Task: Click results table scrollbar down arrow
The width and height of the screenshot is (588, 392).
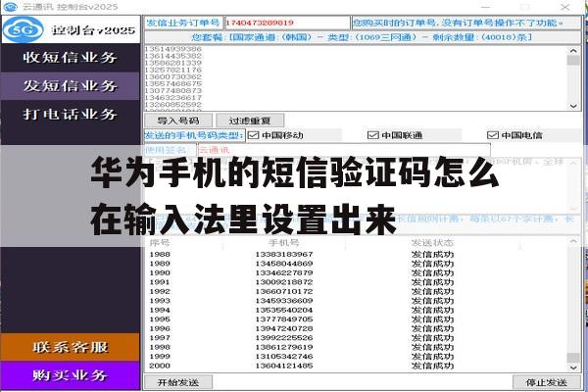Action: pos(573,367)
